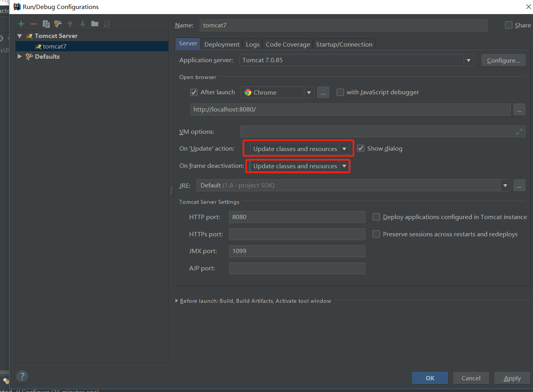Select tomcat7 configuration in tree
This screenshot has height=392, width=533.
[x=92, y=46]
